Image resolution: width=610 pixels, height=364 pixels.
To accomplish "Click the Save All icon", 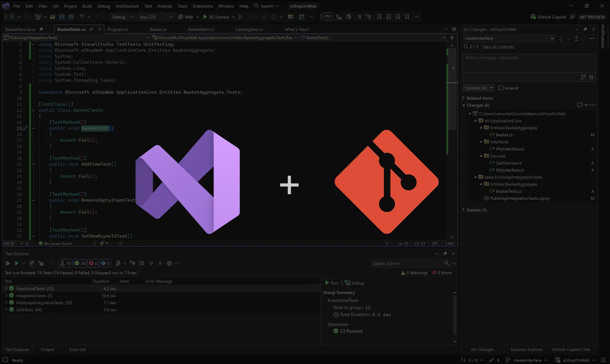I will coord(71,17).
